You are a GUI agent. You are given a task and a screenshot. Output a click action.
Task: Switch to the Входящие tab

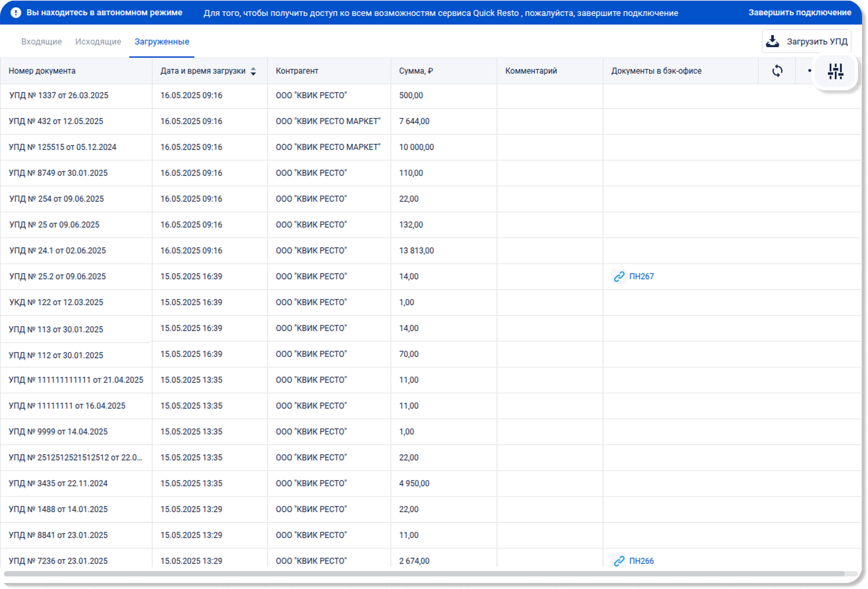point(41,42)
